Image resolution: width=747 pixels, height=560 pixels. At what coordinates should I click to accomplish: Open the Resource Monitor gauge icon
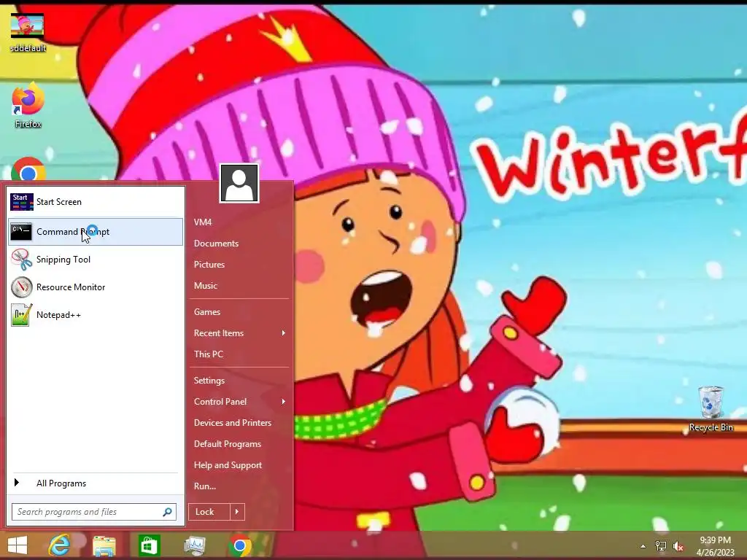click(21, 287)
